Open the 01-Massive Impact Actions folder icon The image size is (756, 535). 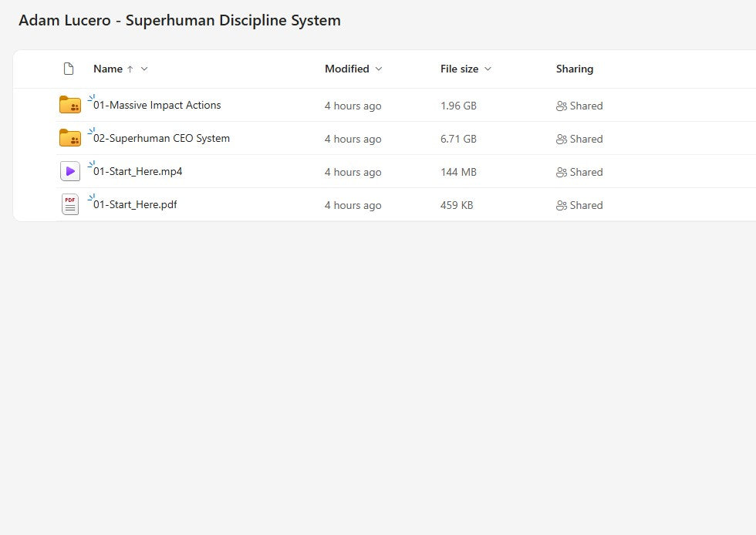[70, 105]
